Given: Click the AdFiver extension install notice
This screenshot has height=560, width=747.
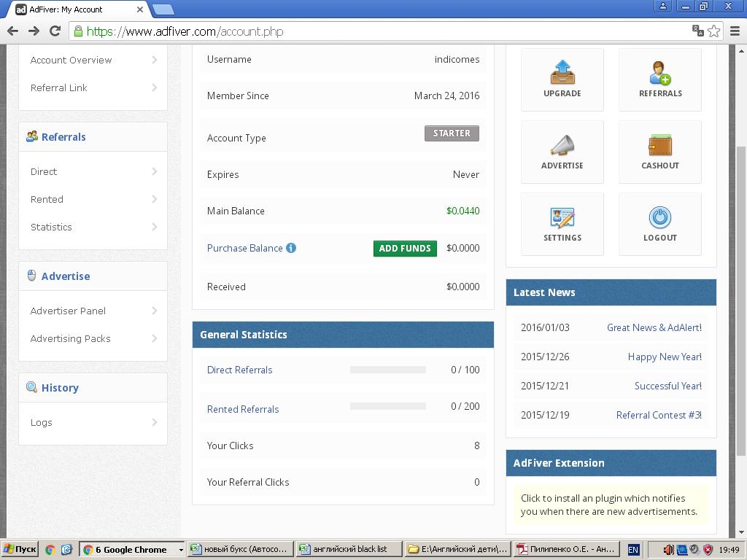Looking at the screenshot, I should point(611,505).
